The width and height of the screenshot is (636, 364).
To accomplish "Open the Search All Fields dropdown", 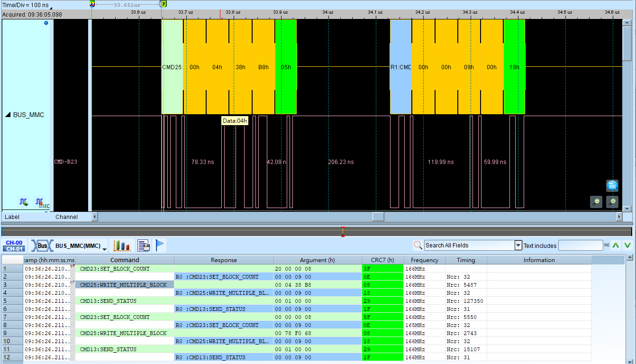I will pos(518,246).
